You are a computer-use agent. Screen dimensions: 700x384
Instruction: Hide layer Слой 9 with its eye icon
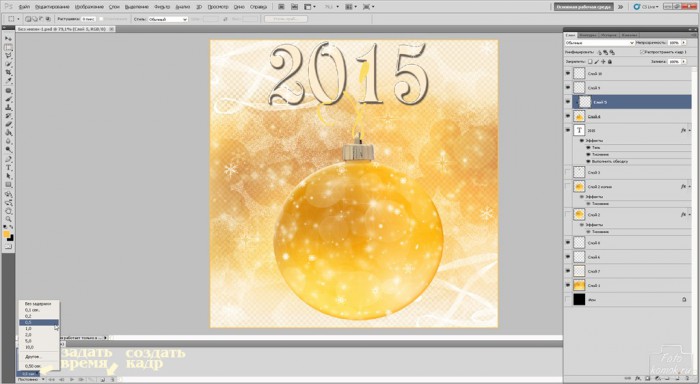[x=568, y=88]
